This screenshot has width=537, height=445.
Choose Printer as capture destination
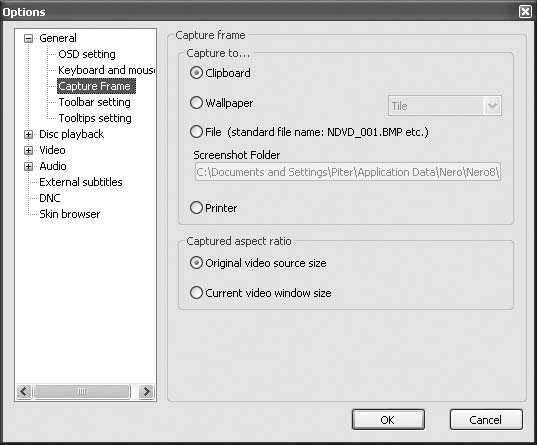tap(196, 208)
